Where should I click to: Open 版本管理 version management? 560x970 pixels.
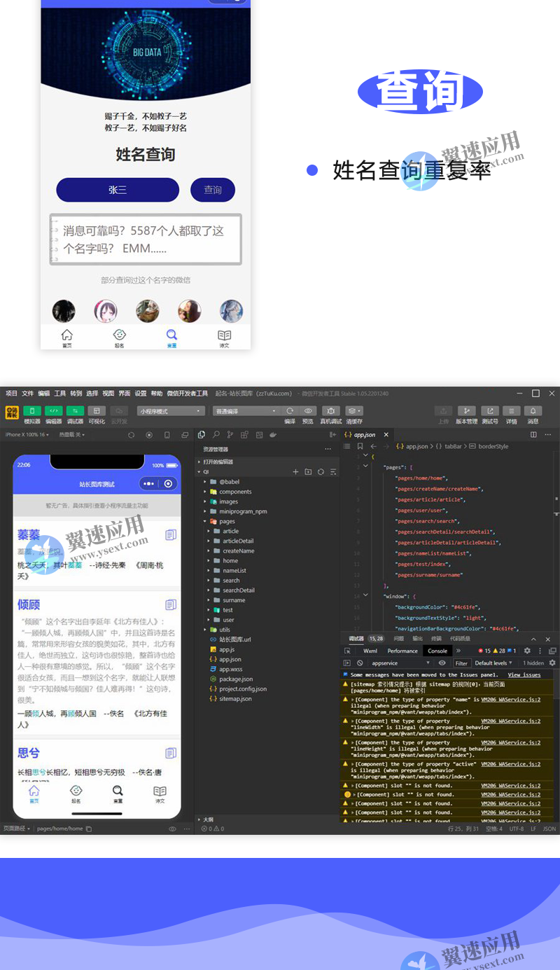468,411
